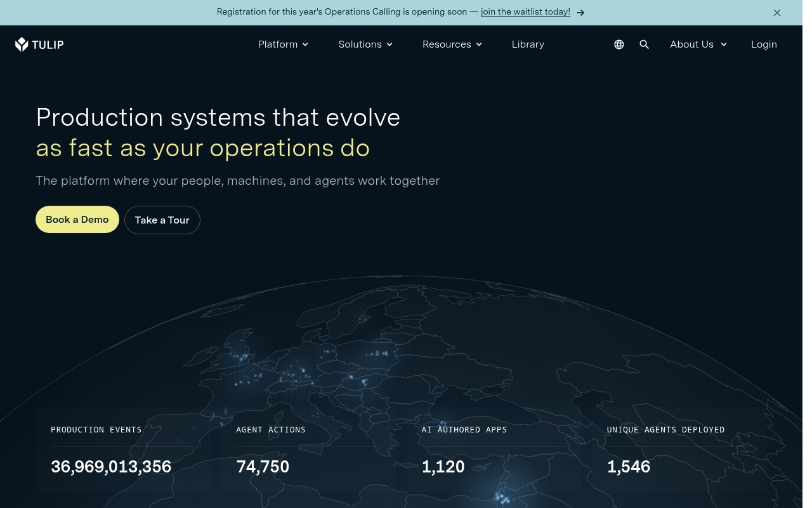Click the 'PRODUCTION EVENTS' label
The image size is (812, 508).
(96, 430)
